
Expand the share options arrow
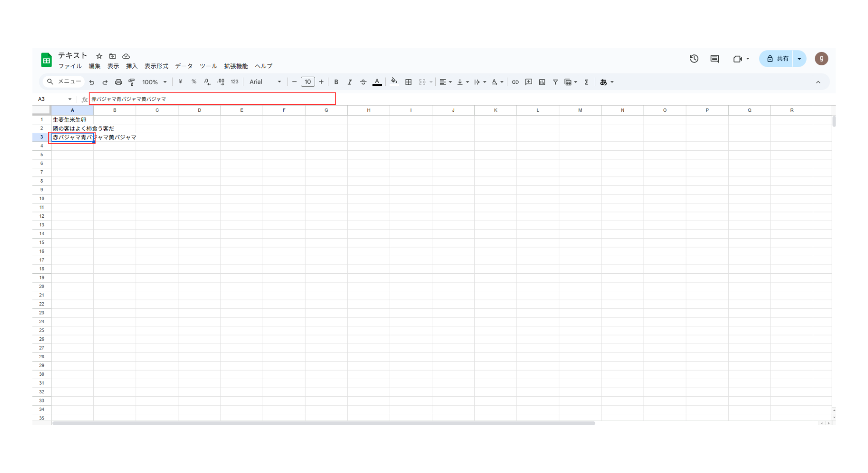[x=800, y=59]
